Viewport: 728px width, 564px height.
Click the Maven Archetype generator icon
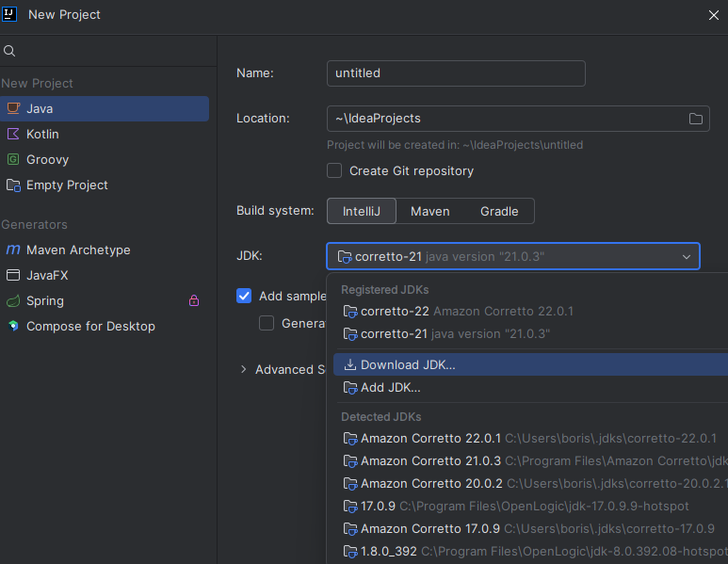click(13, 250)
